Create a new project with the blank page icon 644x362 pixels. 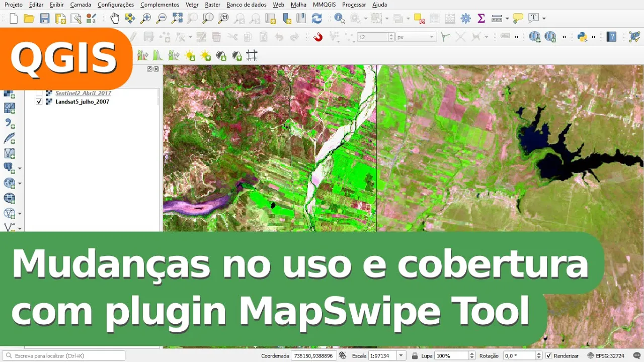point(14,19)
